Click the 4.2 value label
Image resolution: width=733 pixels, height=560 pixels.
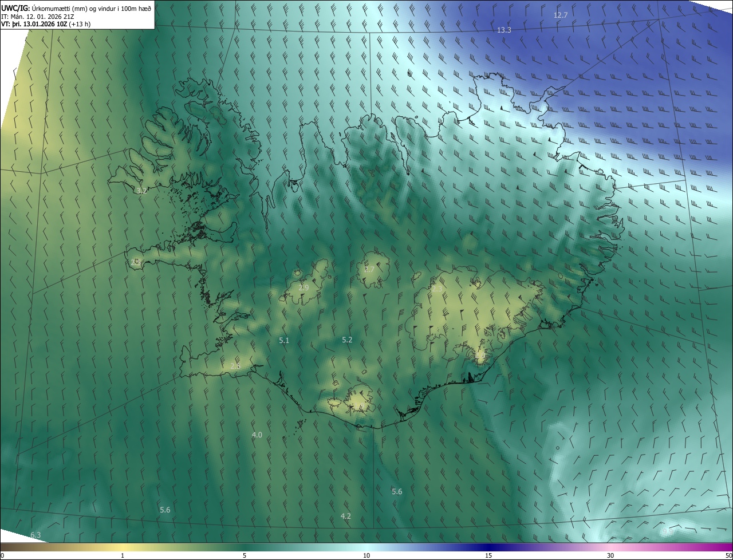pyautogui.click(x=345, y=516)
